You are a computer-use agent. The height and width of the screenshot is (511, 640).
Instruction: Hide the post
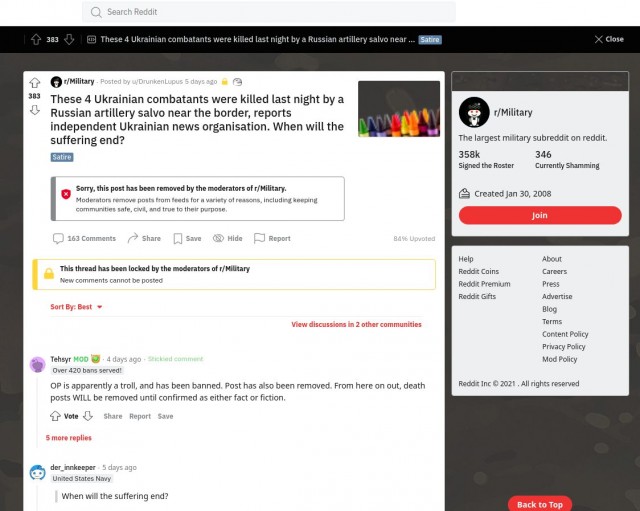pyautogui.click(x=228, y=238)
